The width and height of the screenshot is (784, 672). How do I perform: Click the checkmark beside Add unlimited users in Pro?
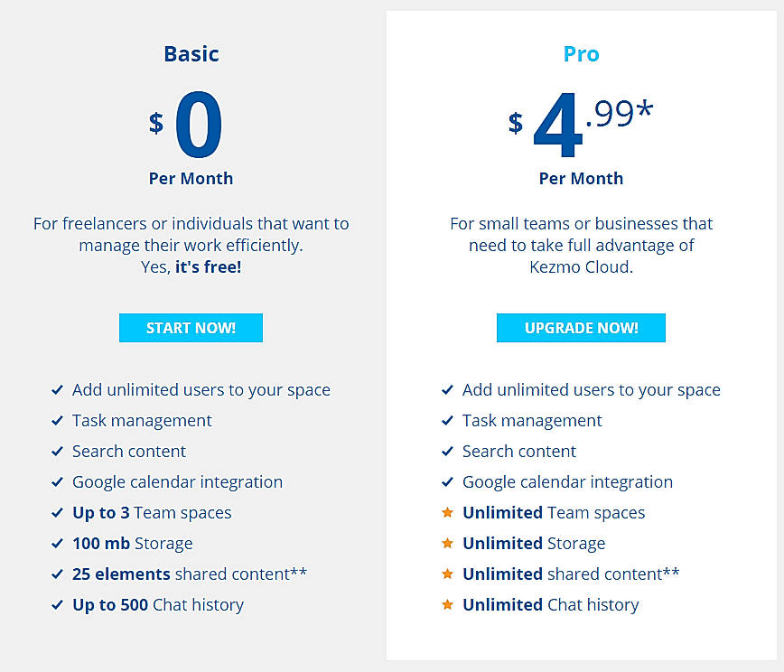click(x=447, y=389)
